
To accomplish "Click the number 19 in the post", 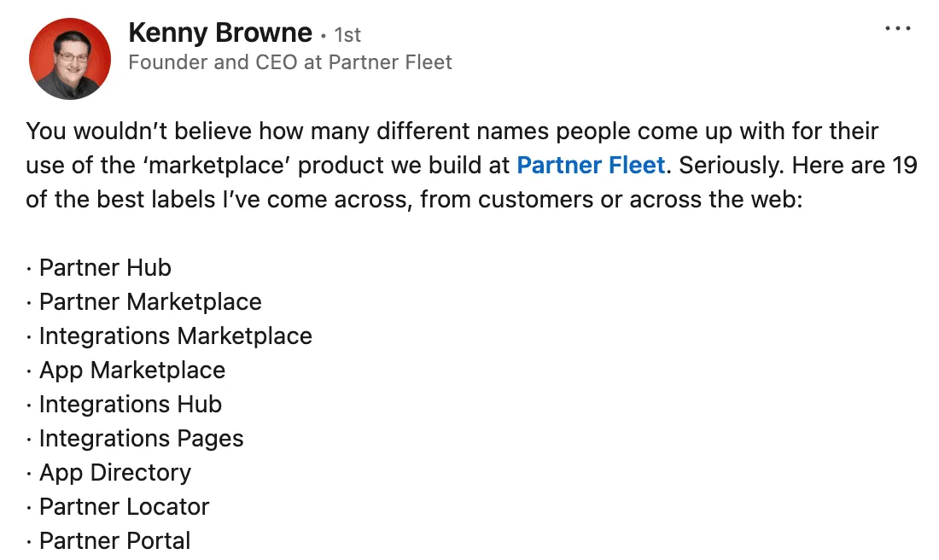I will coord(904,166).
